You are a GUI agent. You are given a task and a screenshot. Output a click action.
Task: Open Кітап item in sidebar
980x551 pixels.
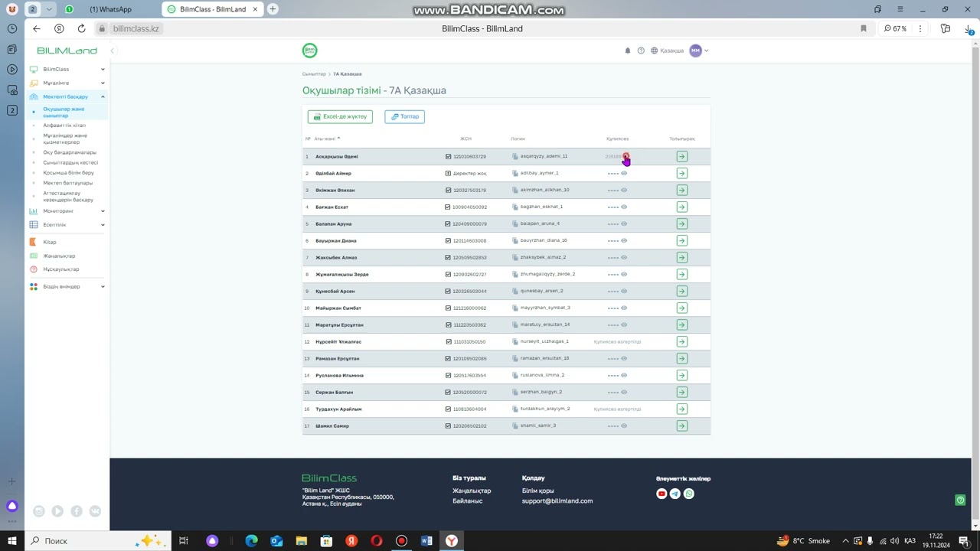pyautogui.click(x=50, y=242)
